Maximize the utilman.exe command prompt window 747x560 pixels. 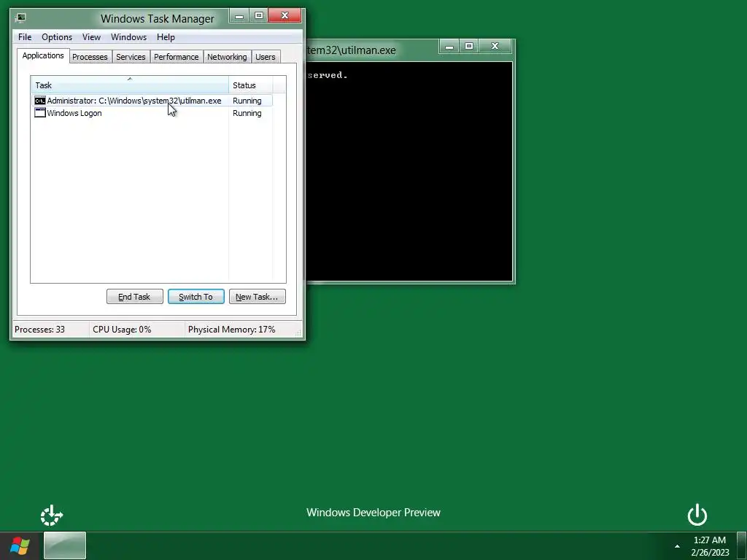(469, 46)
